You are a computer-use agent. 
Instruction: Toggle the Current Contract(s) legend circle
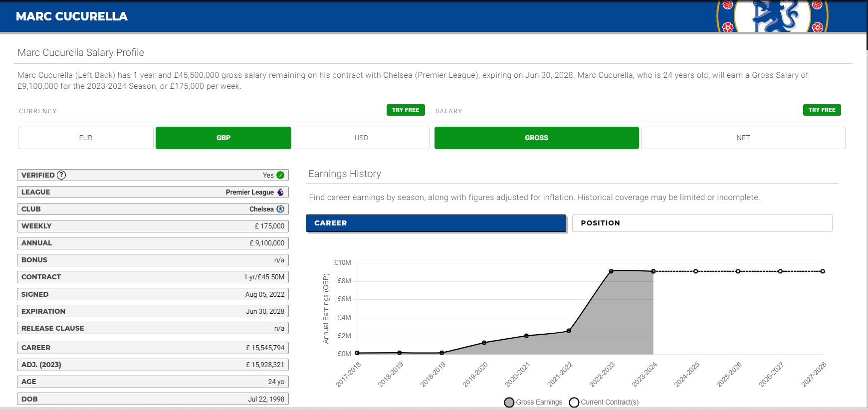(x=574, y=402)
